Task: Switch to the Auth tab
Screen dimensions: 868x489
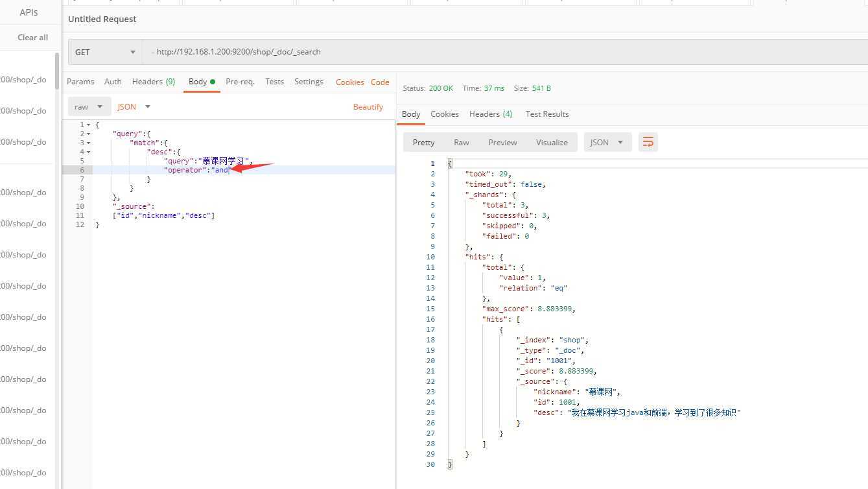Action: tap(113, 82)
